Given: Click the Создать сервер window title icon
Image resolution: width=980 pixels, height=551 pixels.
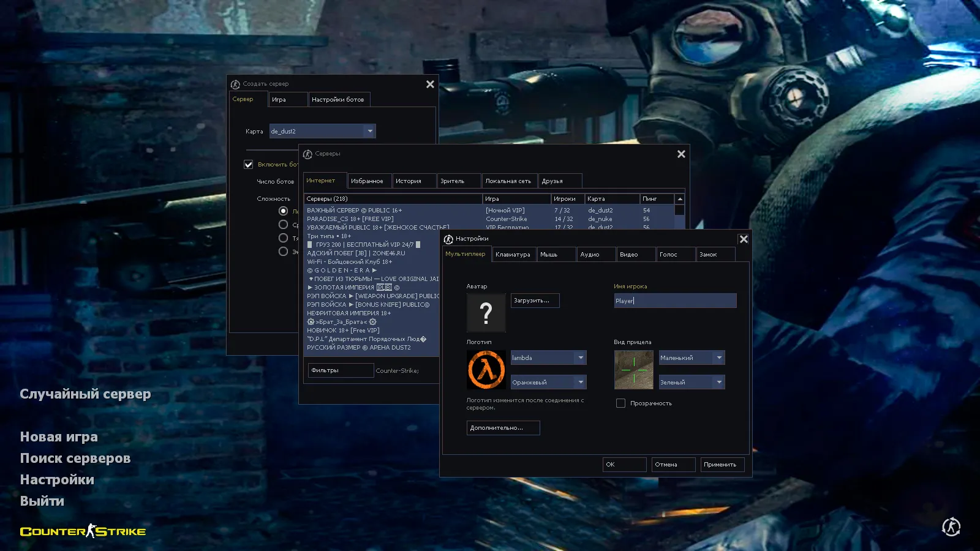Looking at the screenshot, I should click(x=235, y=84).
